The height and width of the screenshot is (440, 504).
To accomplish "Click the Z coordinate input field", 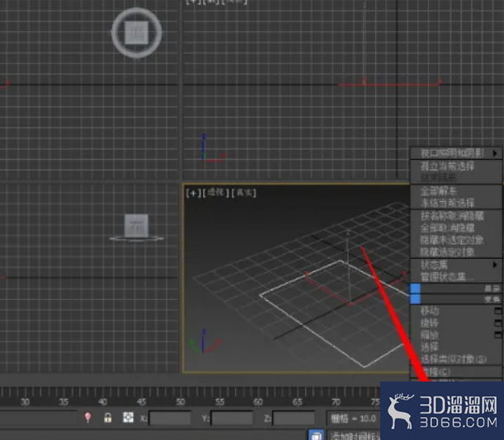I will (294, 419).
